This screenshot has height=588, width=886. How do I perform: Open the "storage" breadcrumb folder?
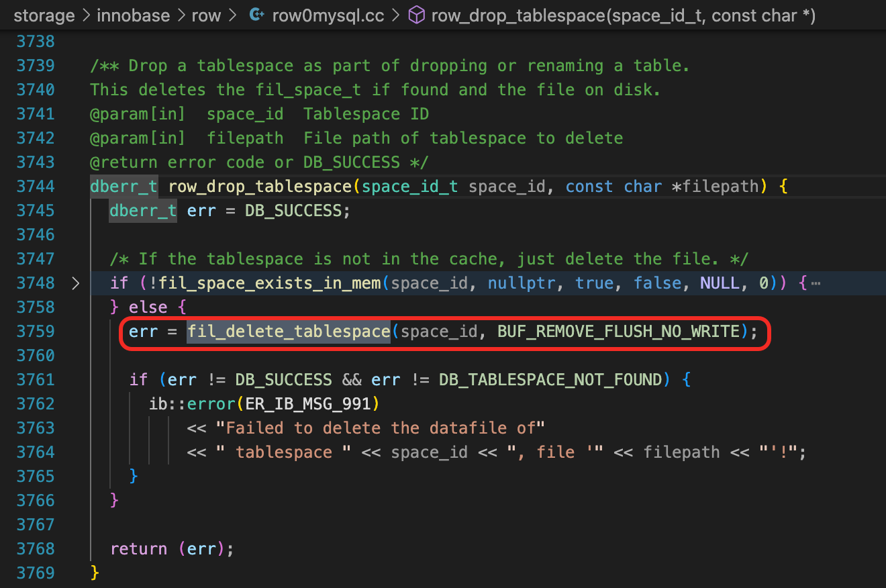point(44,15)
